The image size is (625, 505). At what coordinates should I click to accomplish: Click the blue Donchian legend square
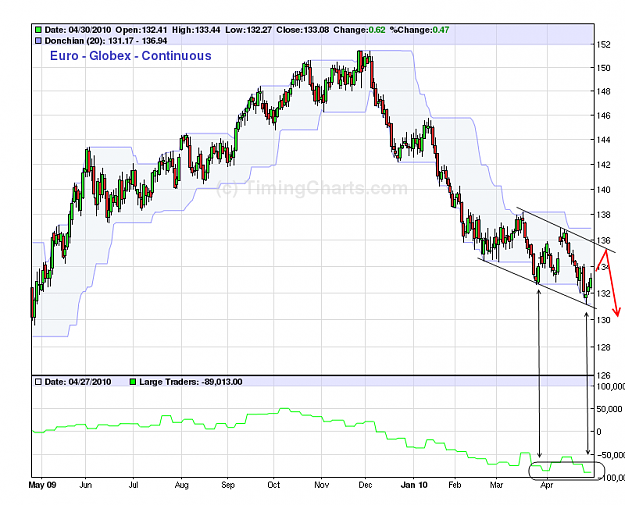38,41
